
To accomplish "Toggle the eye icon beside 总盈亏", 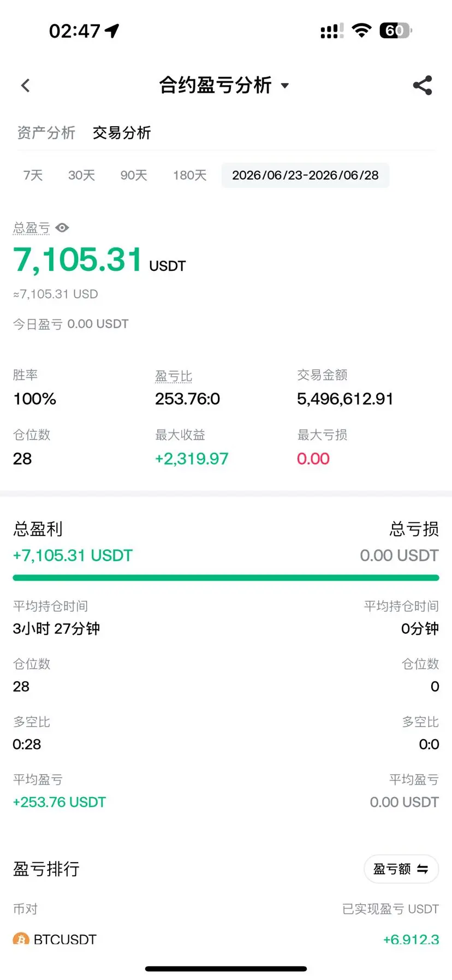I will pos(62,228).
